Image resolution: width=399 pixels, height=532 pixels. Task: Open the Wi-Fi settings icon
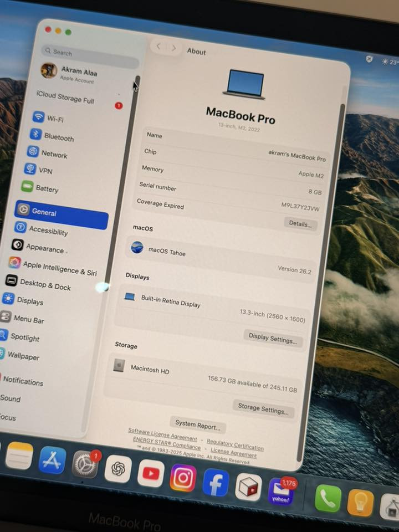point(38,117)
